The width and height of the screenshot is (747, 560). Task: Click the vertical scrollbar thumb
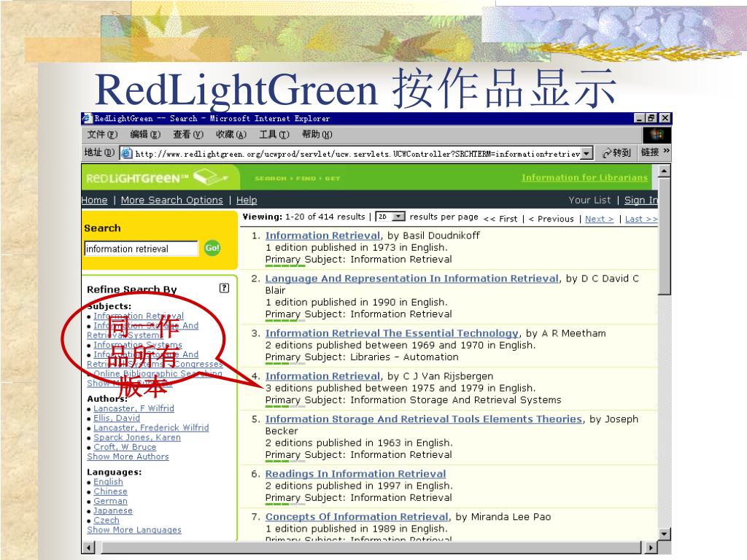click(665, 236)
